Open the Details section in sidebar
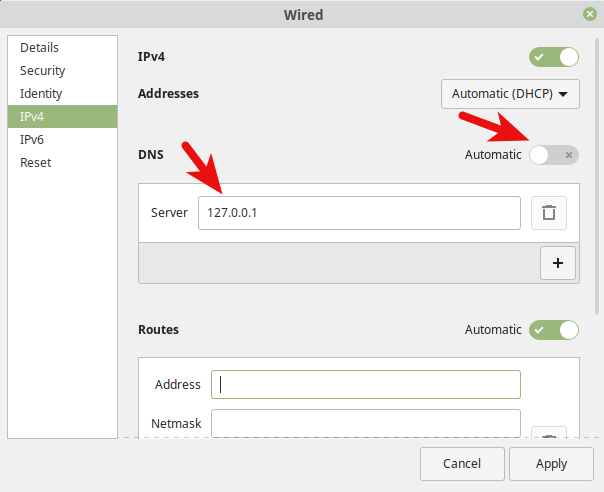Viewport: 604px width, 492px height. pyautogui.click(x=40, y=48)
